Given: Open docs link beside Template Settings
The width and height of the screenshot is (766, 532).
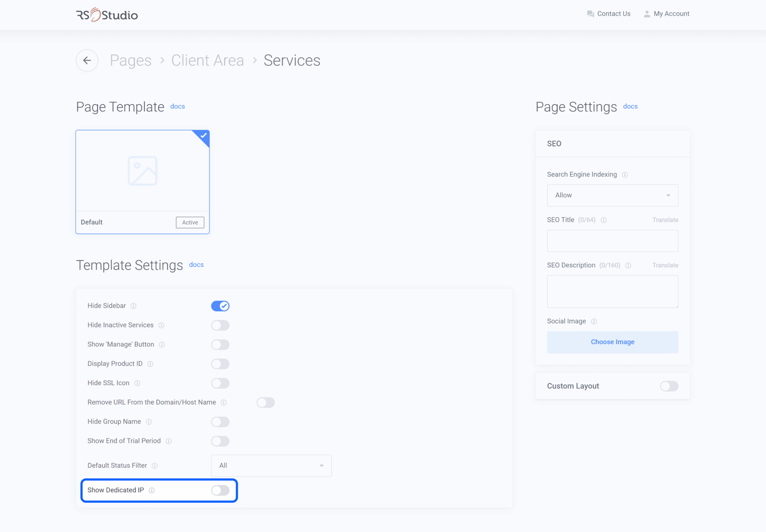Looking at the screenshot, I should click(x=196, y=265).
